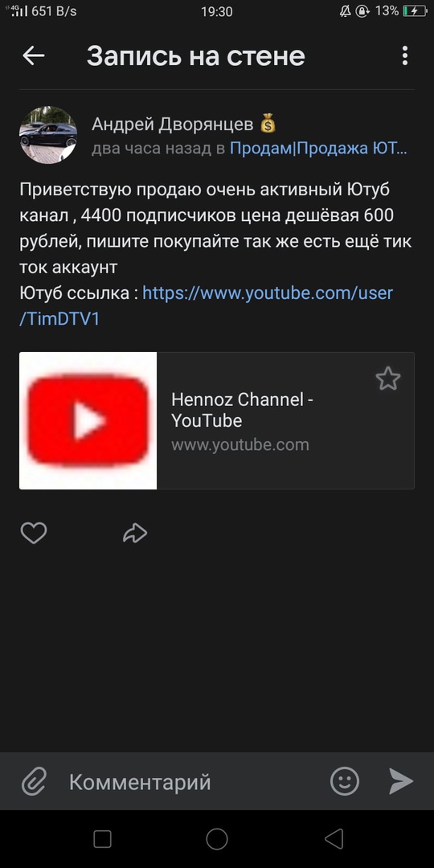Tap the www.youtube.com domain text
Viewport: 434px width, 868px height.
[x=240, y=444]
